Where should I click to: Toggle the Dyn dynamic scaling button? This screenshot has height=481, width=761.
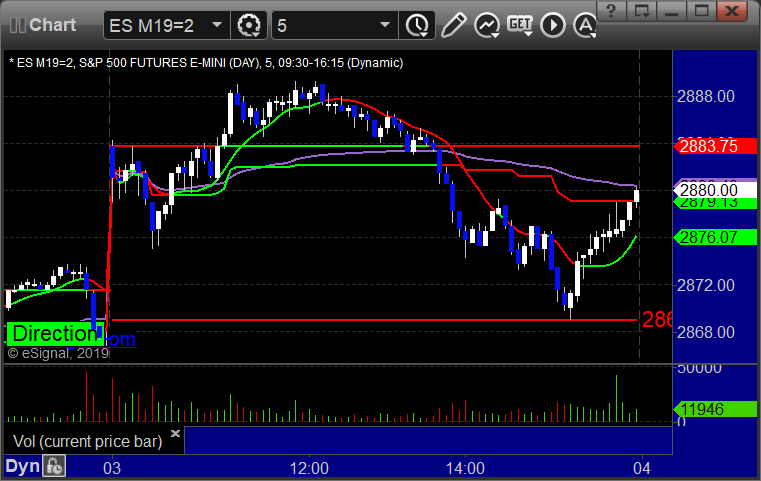pos(22,466)
